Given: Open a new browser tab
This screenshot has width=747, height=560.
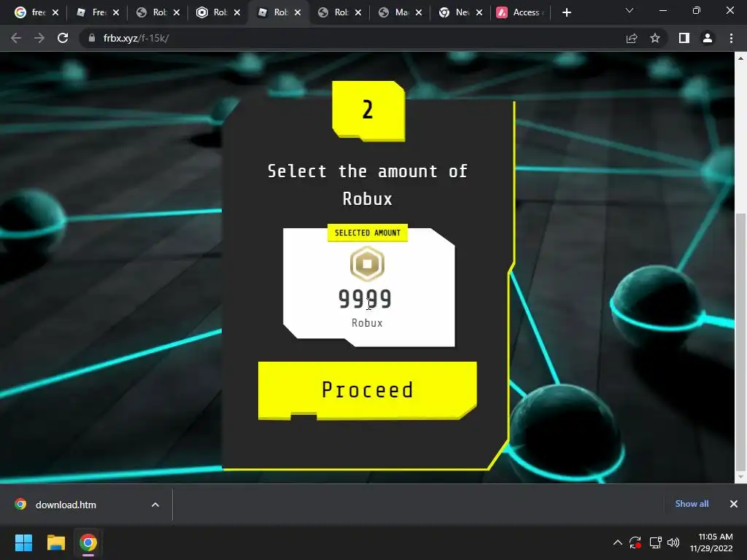Looking at the screenshot, I should 566,12.
